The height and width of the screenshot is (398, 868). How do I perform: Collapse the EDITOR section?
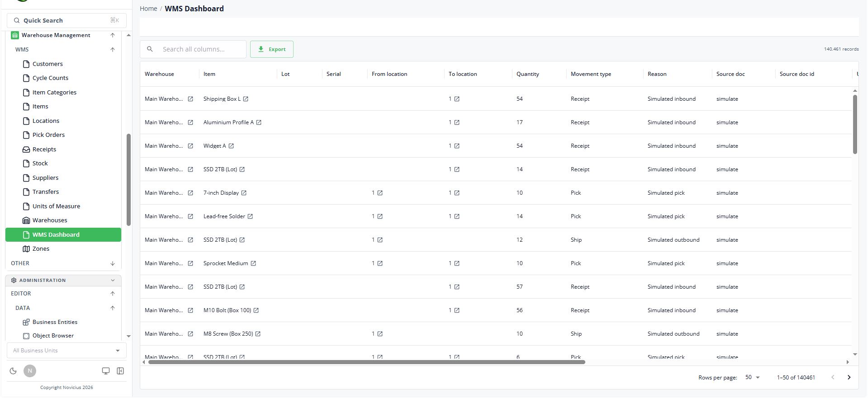pos(113,294)
